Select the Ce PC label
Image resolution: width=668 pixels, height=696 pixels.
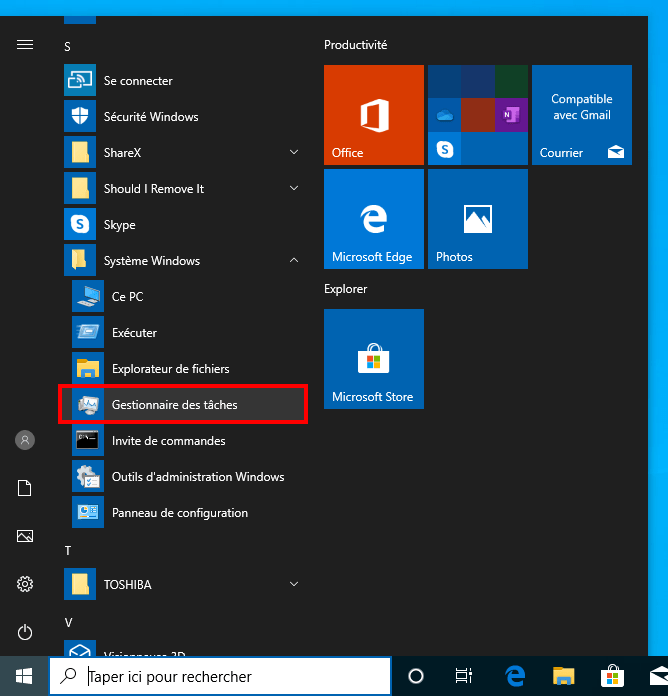[x=127, y=297]
